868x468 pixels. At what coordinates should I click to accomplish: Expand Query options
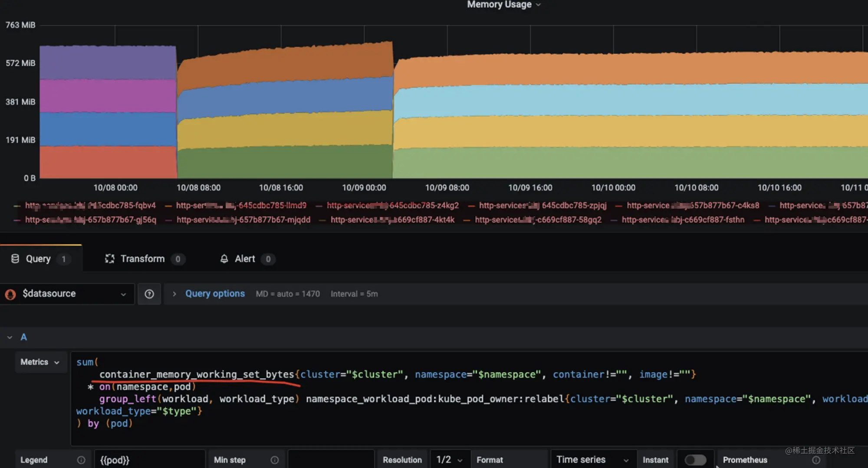tap(214, 294)
